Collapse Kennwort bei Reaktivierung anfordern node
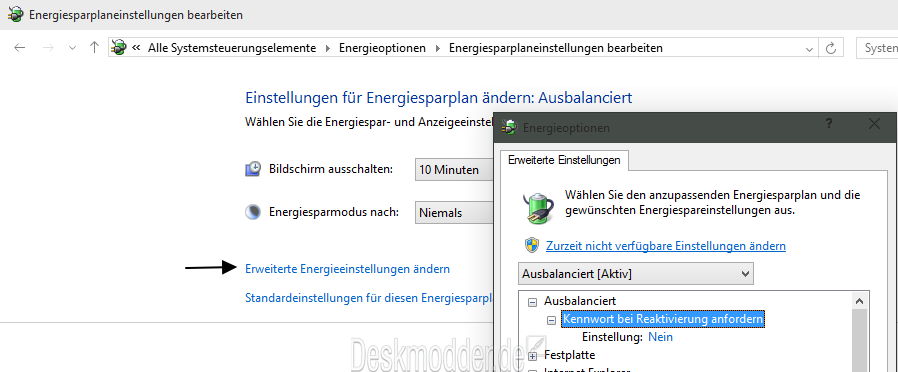 [552, 320]
